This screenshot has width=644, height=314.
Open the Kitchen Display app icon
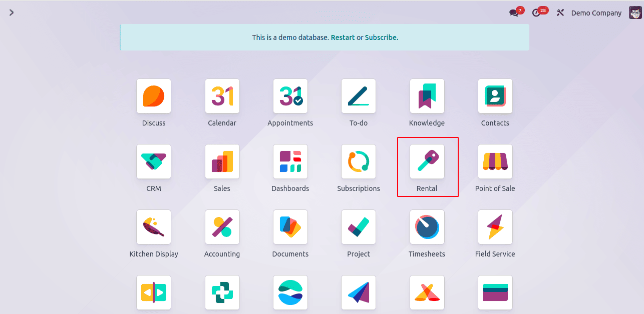tap(154, 227)
